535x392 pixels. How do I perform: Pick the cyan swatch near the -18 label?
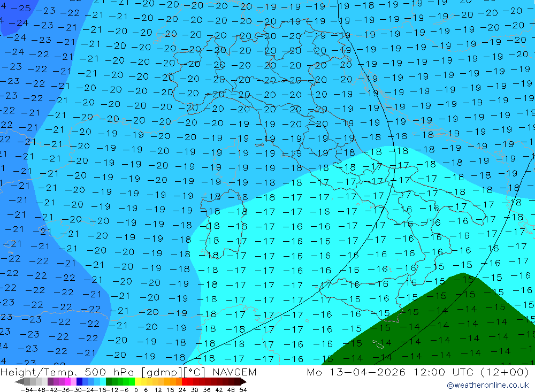coord(103,382)
